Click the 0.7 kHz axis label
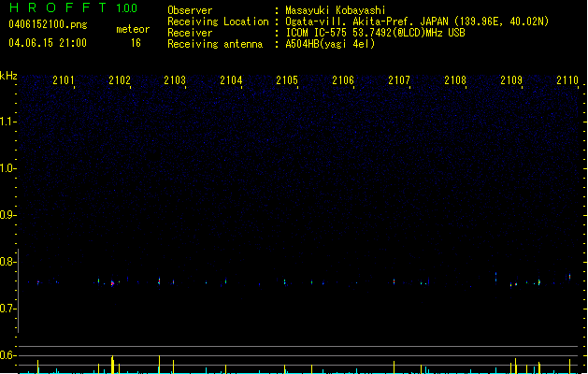588x374 pixels. click(x=7, y=309)
